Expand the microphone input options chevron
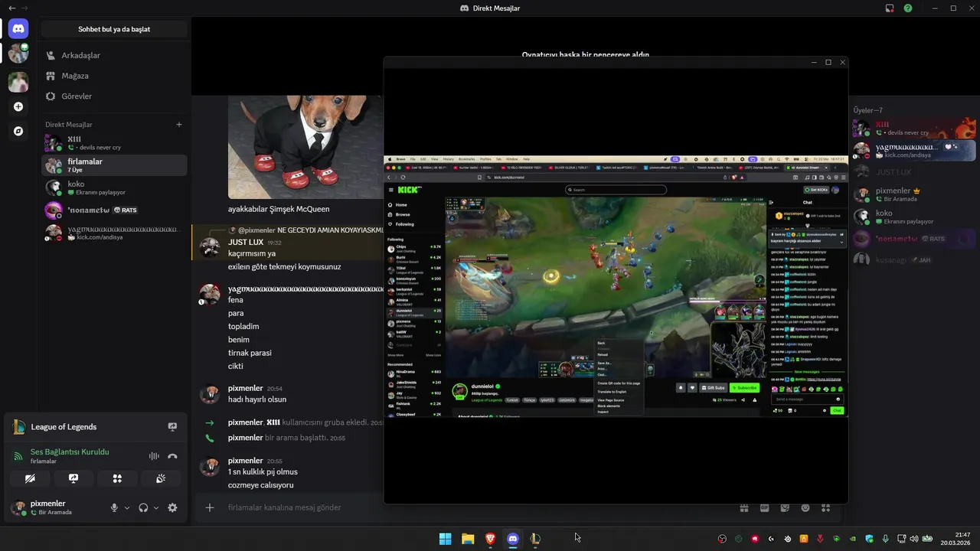 coord(127,507)
